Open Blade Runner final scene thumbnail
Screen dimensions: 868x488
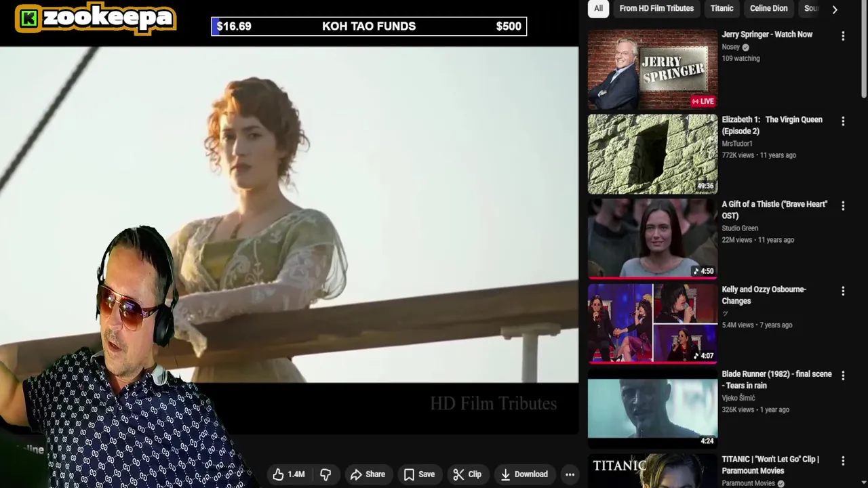coord(652,408)
